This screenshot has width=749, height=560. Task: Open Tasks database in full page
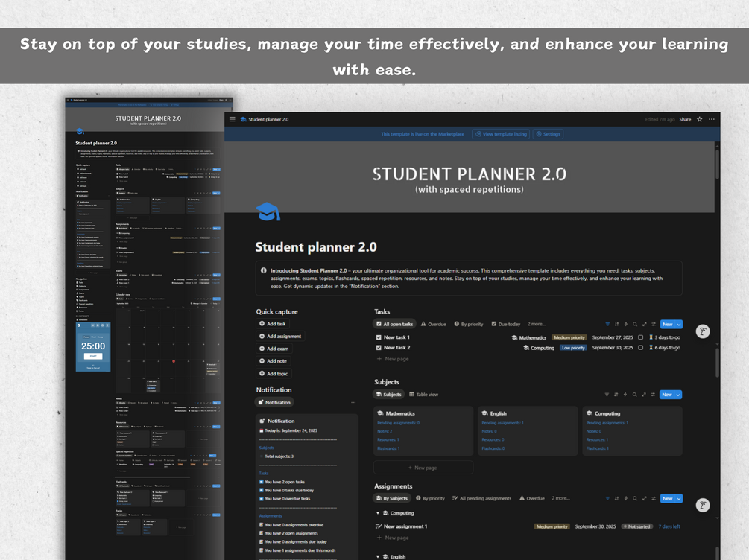pos(645,324)
